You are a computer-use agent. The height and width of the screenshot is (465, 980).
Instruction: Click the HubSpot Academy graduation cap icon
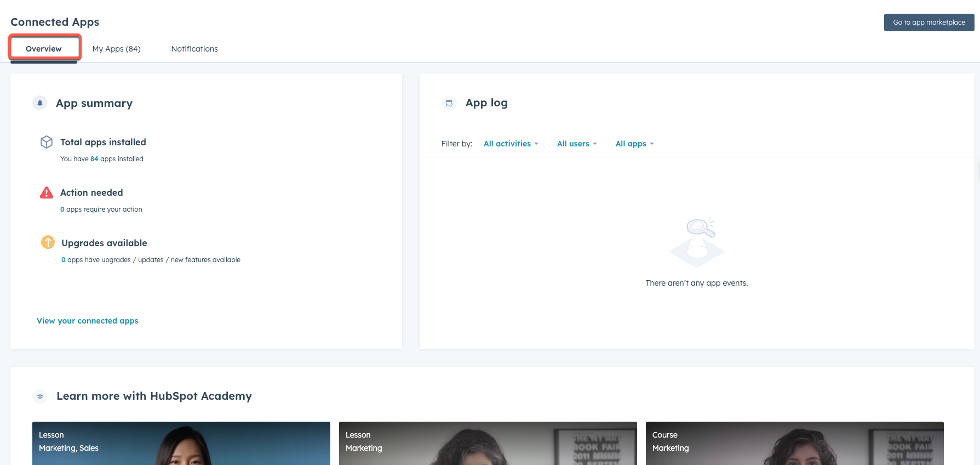click(x=40, y=396)
